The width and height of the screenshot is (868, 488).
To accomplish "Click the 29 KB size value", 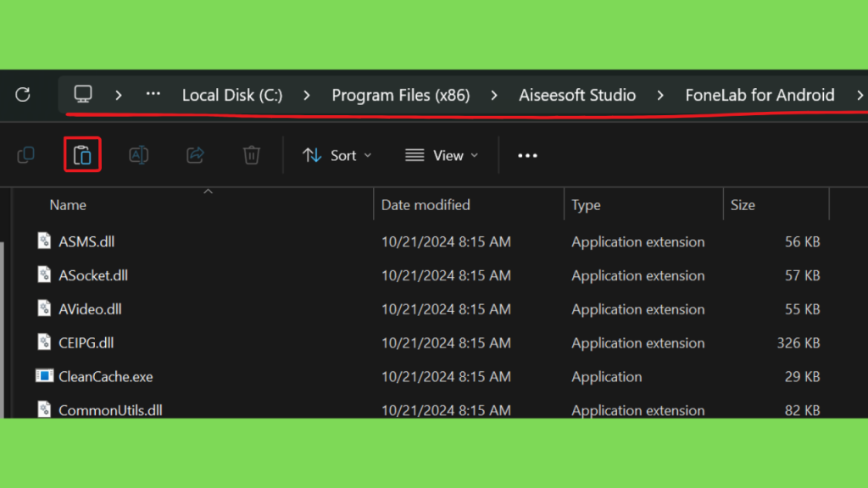I will tap(802, 377).
